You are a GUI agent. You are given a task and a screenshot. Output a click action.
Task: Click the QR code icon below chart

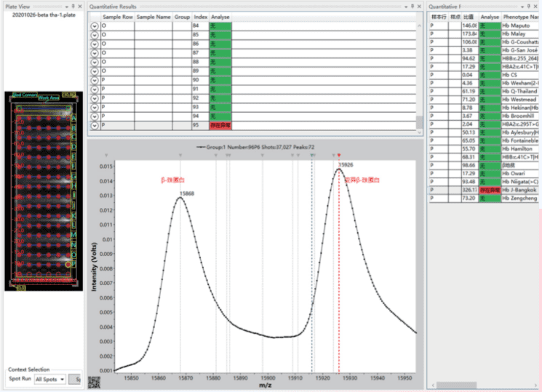pos(94,381)
